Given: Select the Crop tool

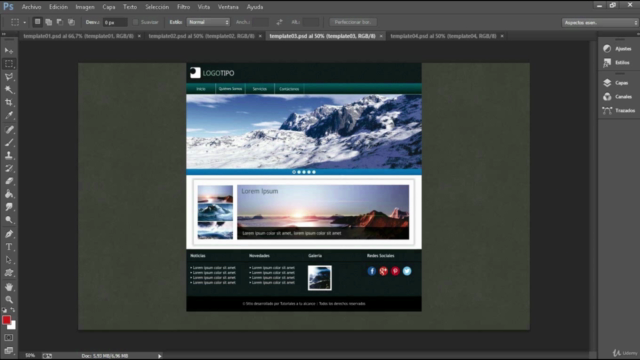Looking at the screenshot, I should (x=9, y=102).
